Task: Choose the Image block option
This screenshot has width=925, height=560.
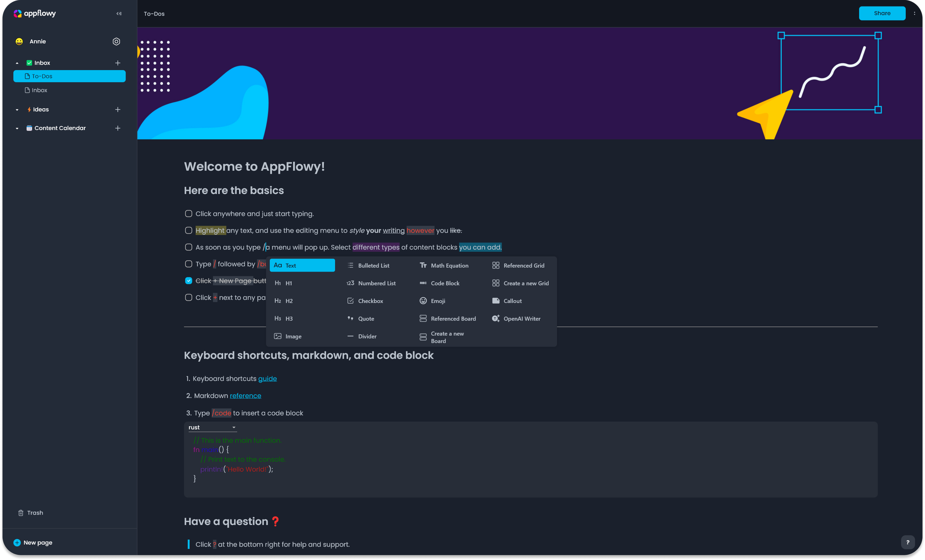Action: click(x=293, y=336)
